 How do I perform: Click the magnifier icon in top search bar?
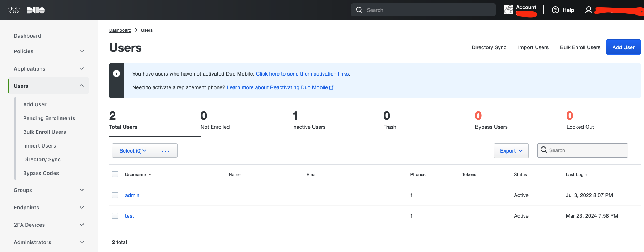[359, 10]
